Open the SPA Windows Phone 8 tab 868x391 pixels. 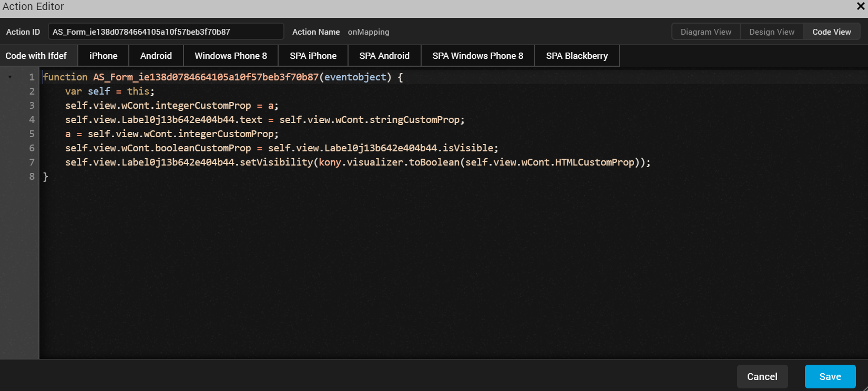tap(477, 56)
